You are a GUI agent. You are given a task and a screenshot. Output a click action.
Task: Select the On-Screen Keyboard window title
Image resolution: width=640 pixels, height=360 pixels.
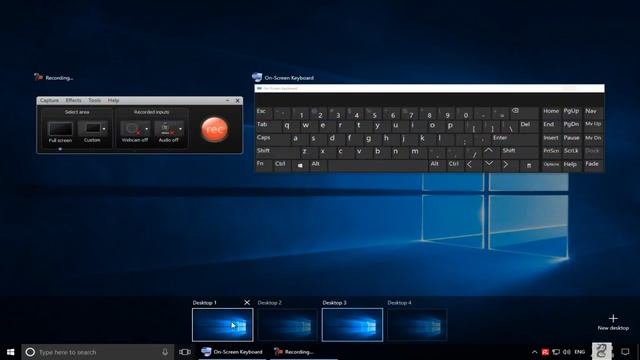tap(289, 78)
